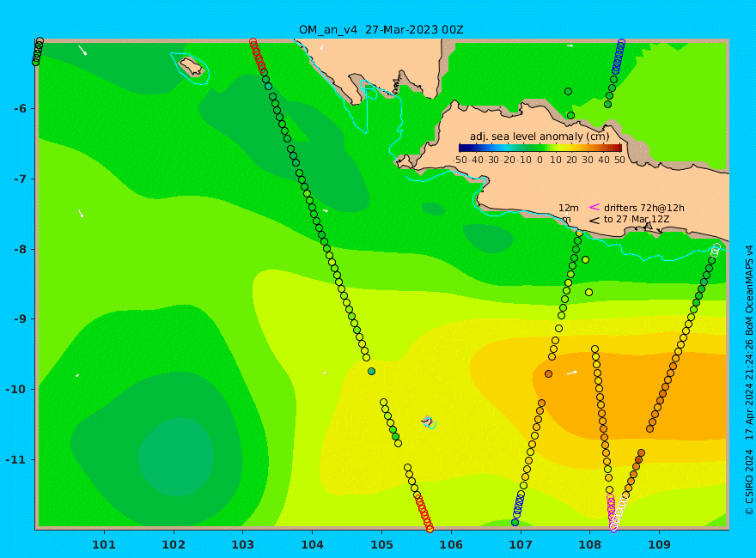Viewport: 756px width, 558px height.
Task: Click the 12m depth label in the legend
Action: pyautogui.click(x=569, y=208)
